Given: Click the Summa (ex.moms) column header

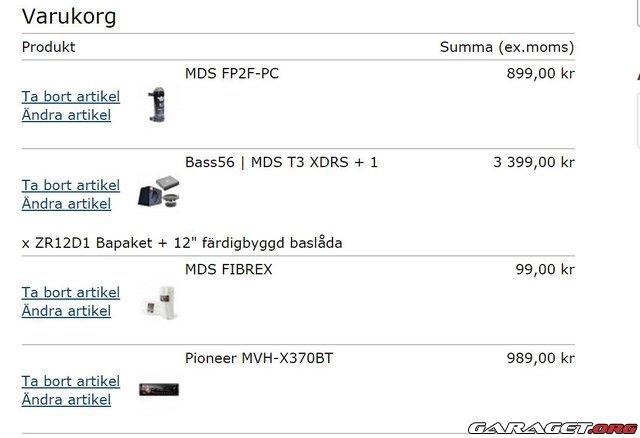Looking at the screenshot, I should 507,47.
